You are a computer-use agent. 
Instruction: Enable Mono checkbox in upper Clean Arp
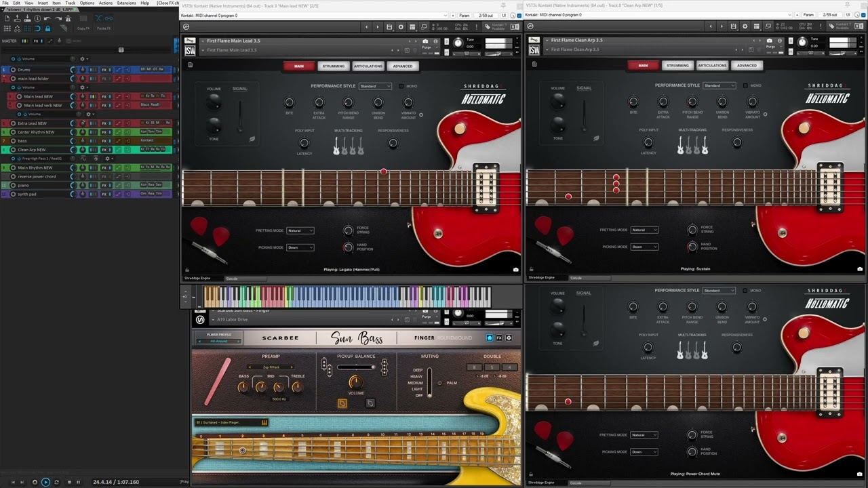pos(745,85)
